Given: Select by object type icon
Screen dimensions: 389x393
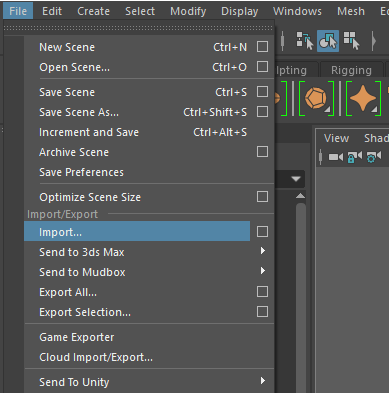Looking at the screenshot, I should tap(328, 41).
